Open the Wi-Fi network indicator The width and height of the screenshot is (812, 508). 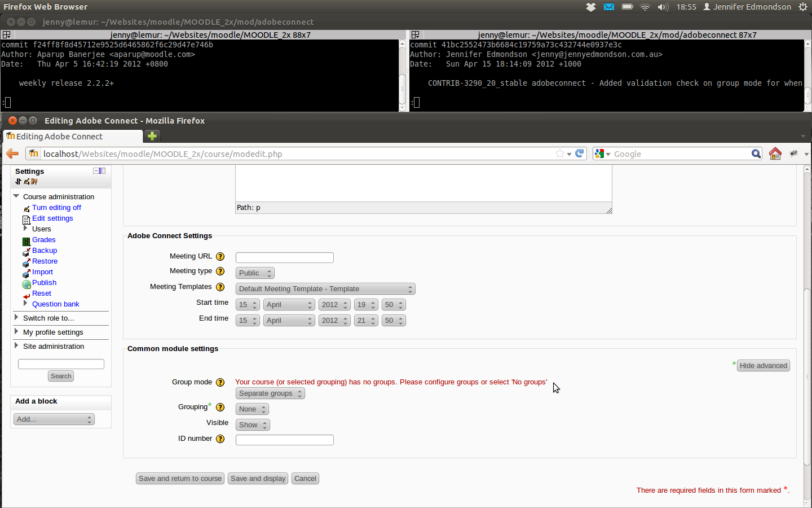[645, 7]
